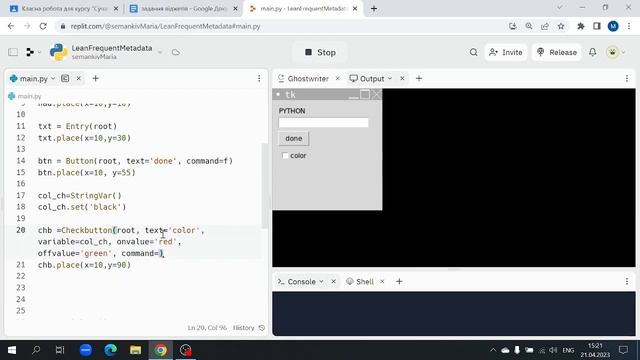Click the col_ch.set('black') code line
This screenshot has height=360, width=640.
pos(82,207)
